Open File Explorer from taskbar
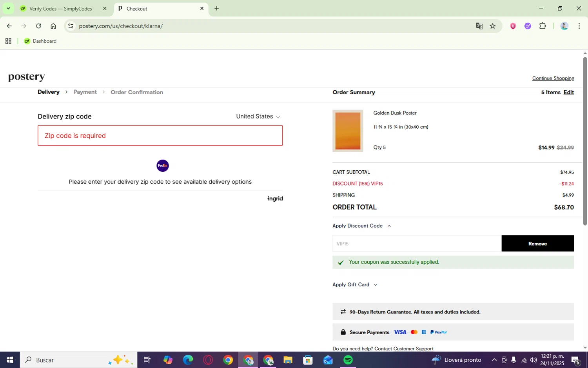 pyautogui.click(x=288, y=360)
